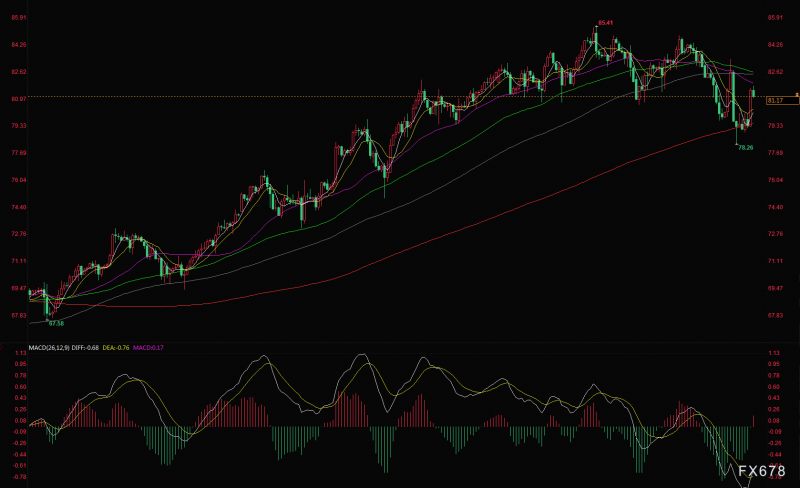Click 85.91 on the right price axis

pyautogui.click(x=775, y=18)
